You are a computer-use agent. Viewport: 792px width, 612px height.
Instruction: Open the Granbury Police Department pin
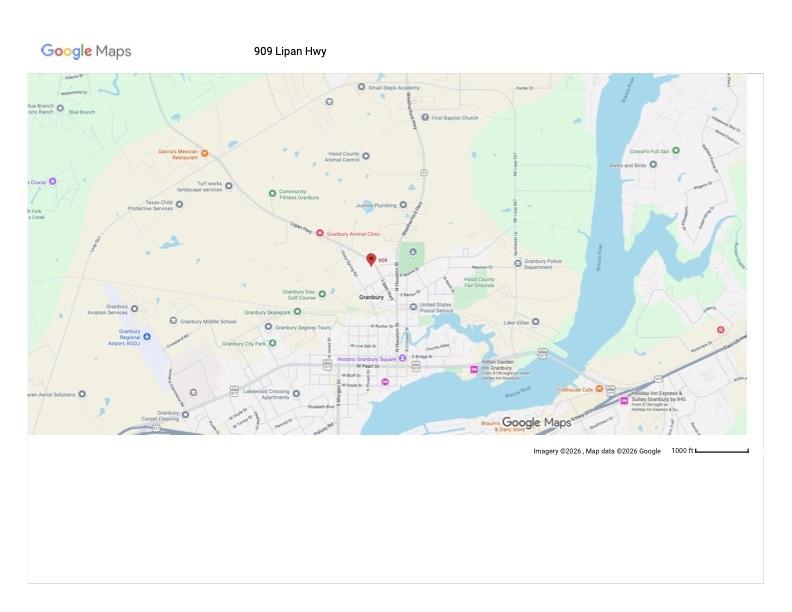coord(518,263)
